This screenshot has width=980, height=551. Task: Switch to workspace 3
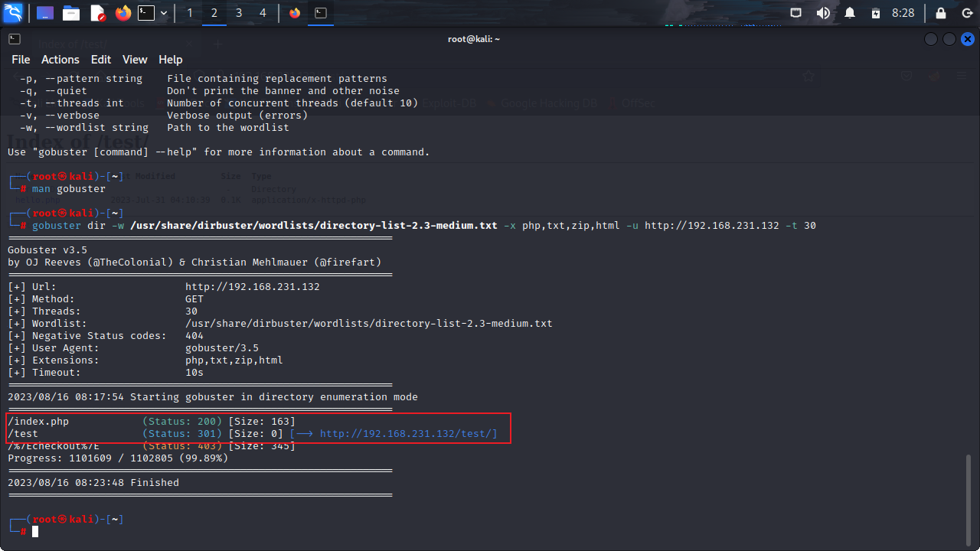pos(239,13)
